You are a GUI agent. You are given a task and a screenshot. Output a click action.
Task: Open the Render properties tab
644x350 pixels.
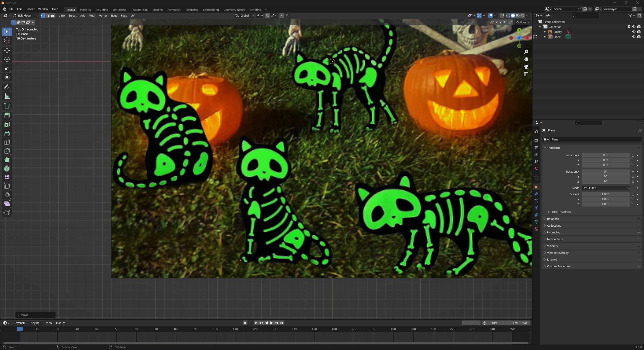[x=536, y=140]
